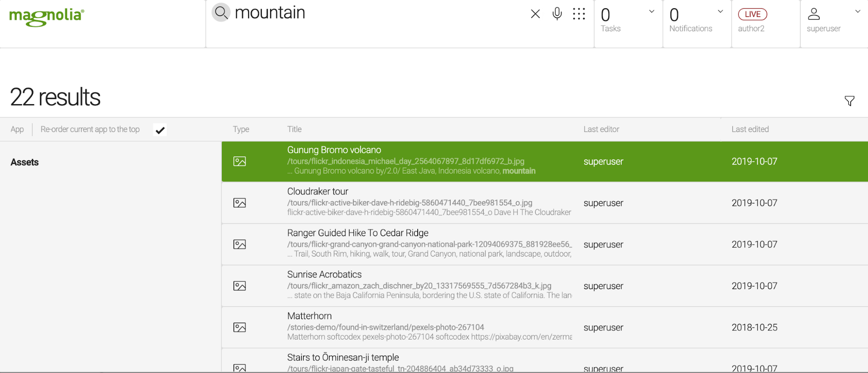Click the magnifier search icon
This screenshot has width=868, height=373.
(221, 13)
